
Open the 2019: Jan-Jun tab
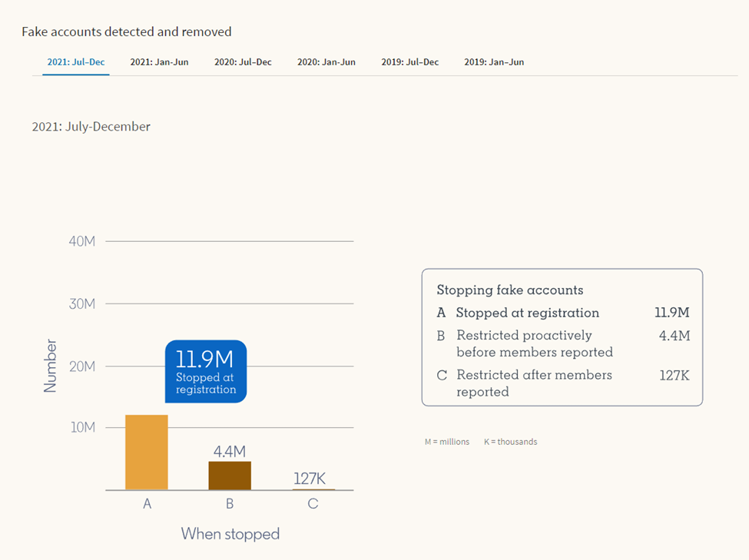point(494,61)
